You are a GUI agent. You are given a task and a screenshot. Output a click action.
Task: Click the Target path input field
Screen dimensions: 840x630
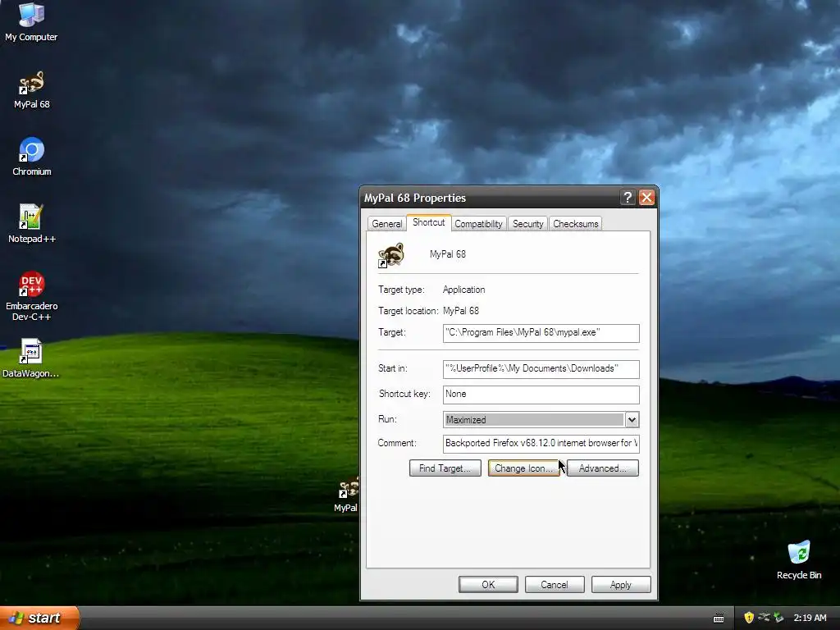pos(541,333)
